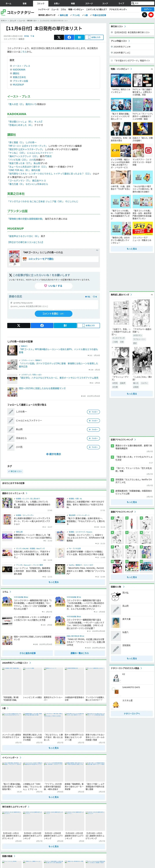The height and width of the screenshot is (868, 155).
Task: Open 昨日までの単行本リストはこちら link
Action: coord(25,242)
